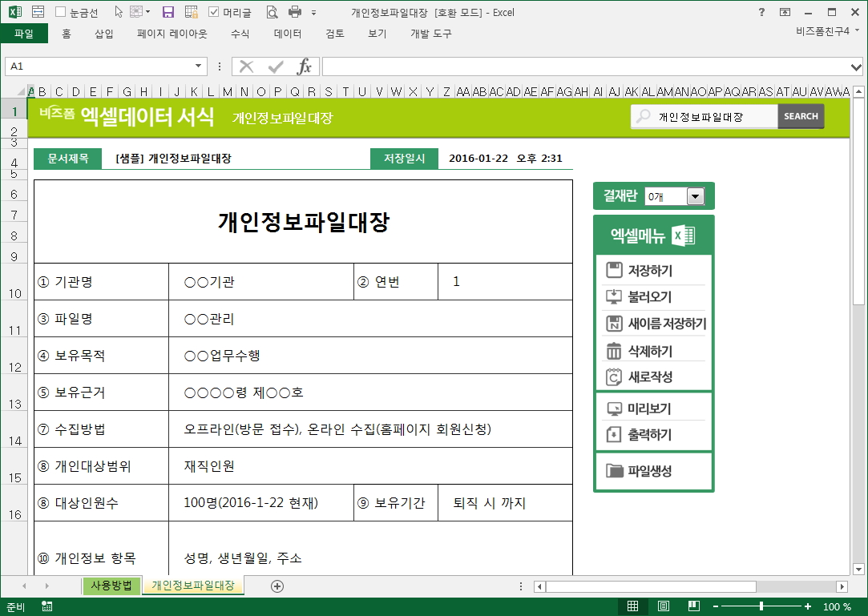Screen dimensions: 868x616
Task: Open the 삽입 ribbon tab
Action: click(x=104, y=34)
